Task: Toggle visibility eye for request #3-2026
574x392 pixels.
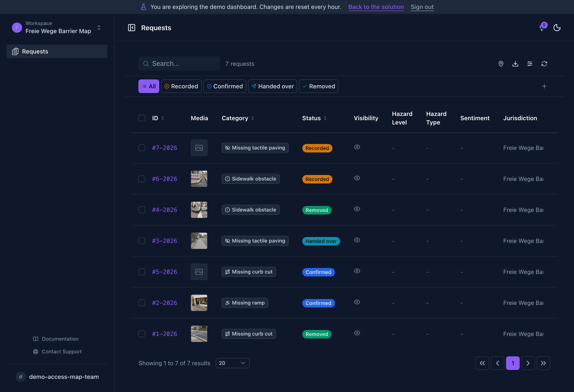Action: 357,240
